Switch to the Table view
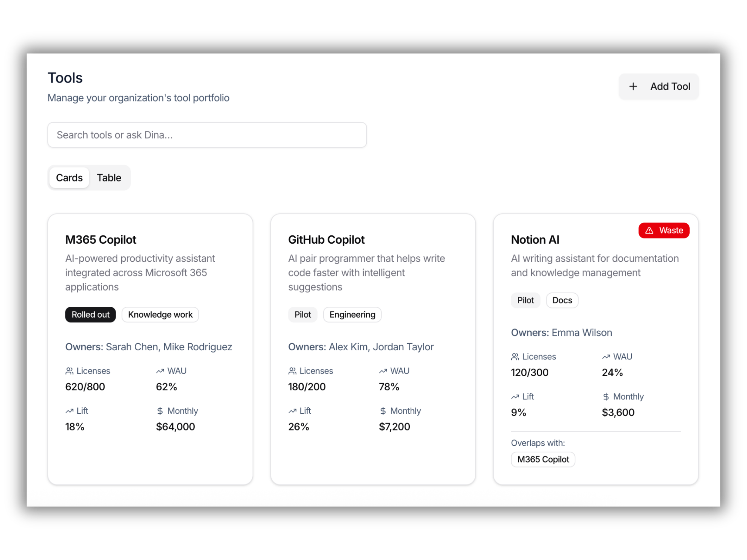 (109, 177)
